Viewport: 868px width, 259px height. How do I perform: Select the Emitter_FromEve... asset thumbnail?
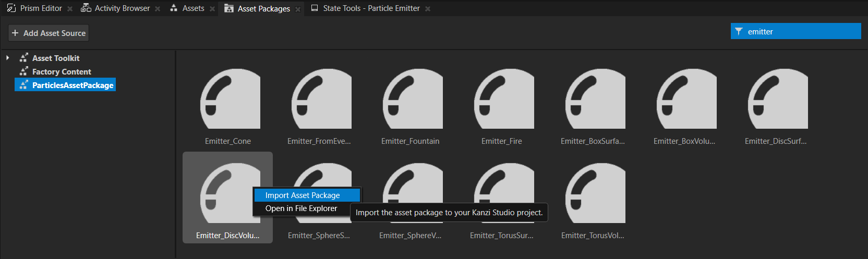pyautogui.click(x=321, y=98)
